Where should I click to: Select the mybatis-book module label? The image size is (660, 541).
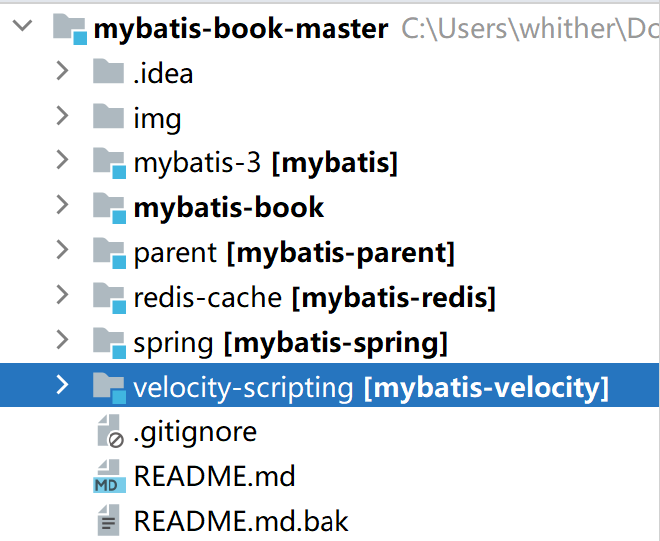[228, 207]
